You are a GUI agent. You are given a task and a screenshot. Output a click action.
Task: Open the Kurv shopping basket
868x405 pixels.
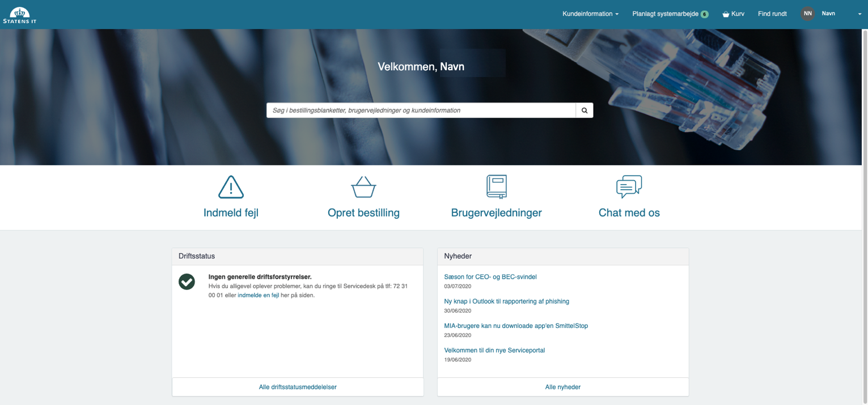click(x=733, y=14)
